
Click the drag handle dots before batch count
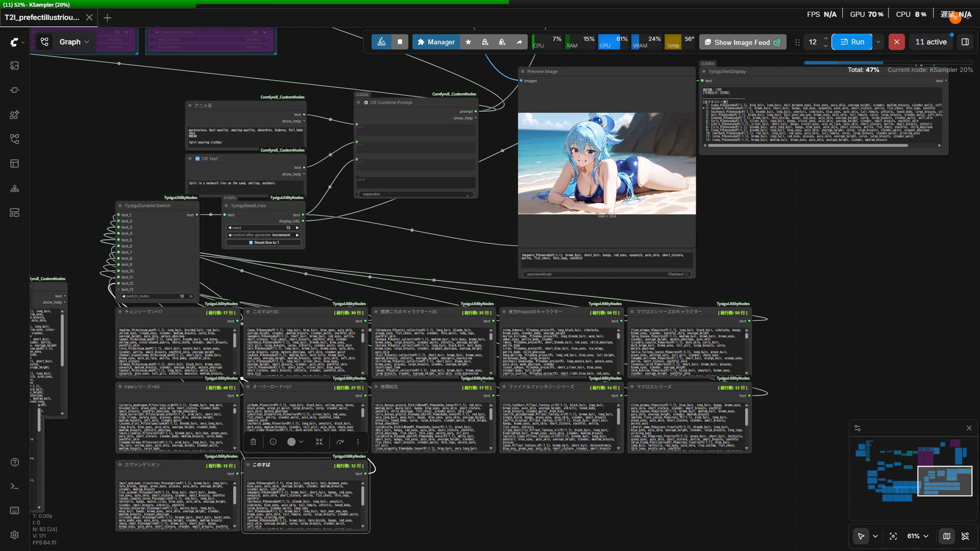pyautogui.click(x=797, y=42)
